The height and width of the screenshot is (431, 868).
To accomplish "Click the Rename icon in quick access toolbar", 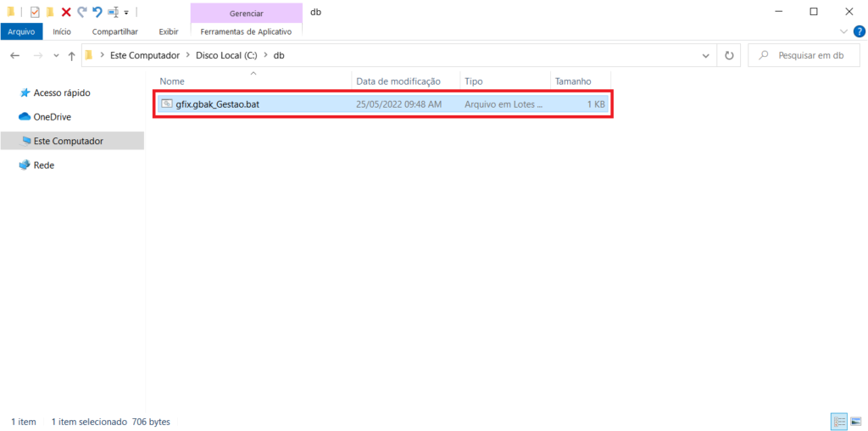I will coord(113,12).
